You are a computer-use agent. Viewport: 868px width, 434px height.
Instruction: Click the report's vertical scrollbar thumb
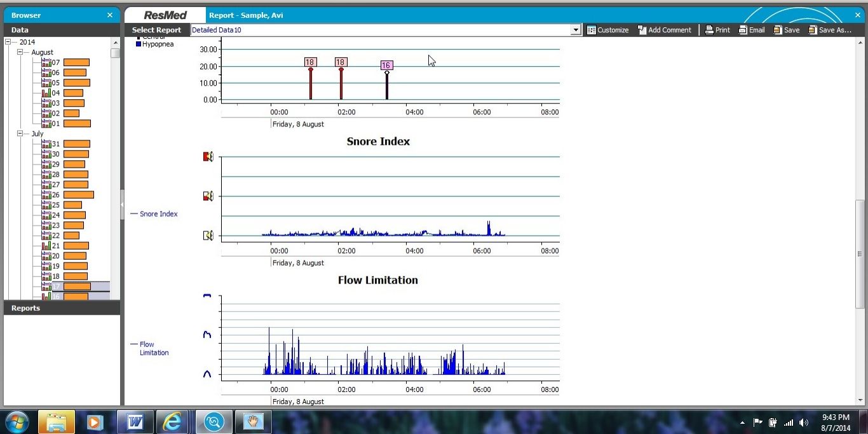pos(861,254)
